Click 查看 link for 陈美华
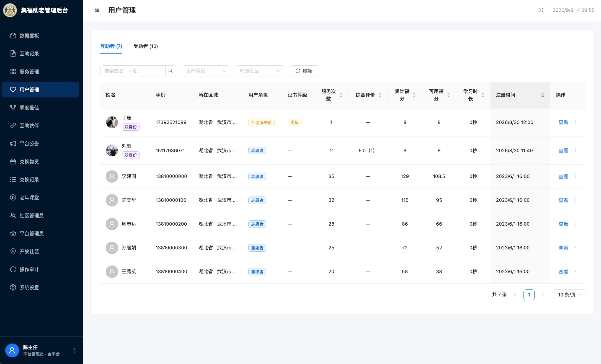601x364 pixels. click(563, 200)
